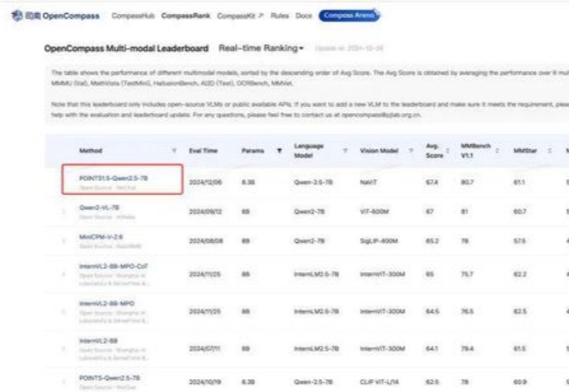The width and height of the screenshot is (569, 392).
Task: Open the InternVL2-8B-MPO-CoT model link
Action: click(x=114, y=266)
